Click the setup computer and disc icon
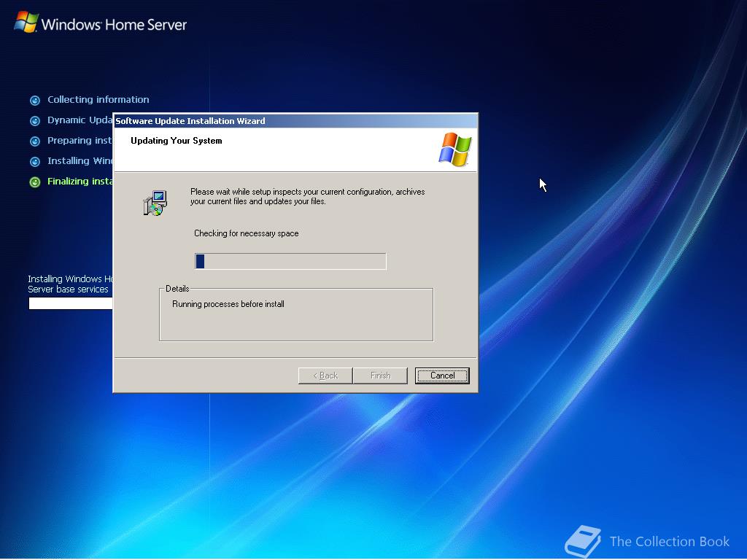This screenshot has height=560, width=747. 155,203
